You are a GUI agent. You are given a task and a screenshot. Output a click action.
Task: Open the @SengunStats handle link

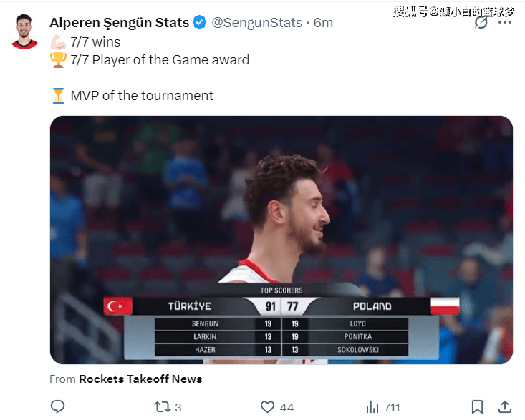pos(257,23)
